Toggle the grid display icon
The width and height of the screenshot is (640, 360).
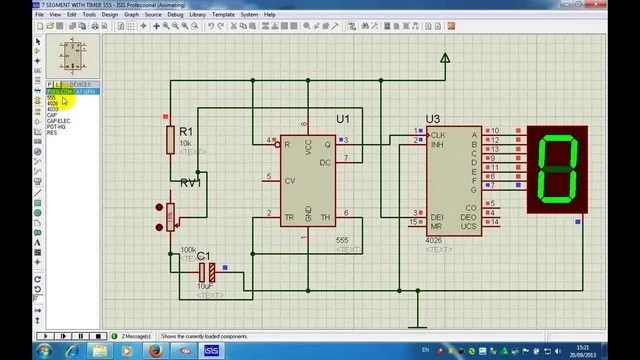(x=131, y=26)
